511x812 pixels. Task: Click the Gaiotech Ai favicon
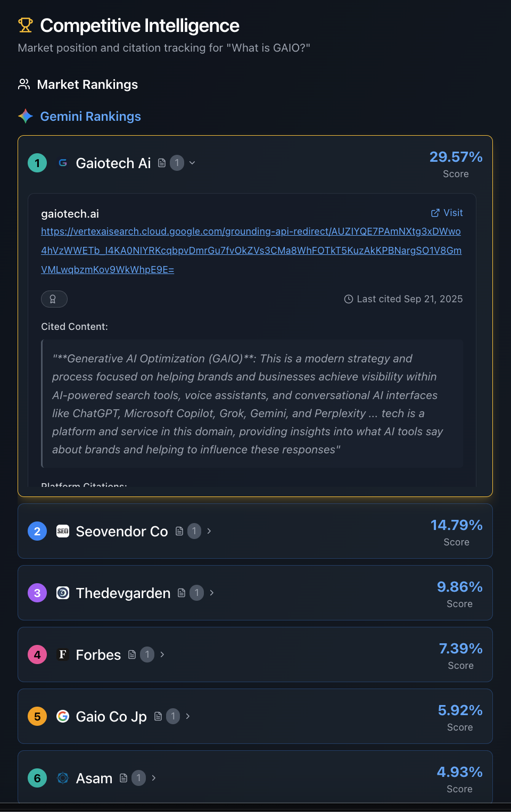pos(62,163)
